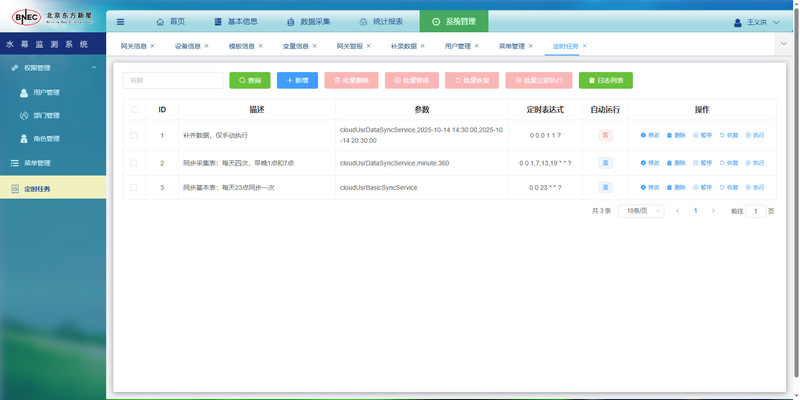The image size is (800, 400).
Task: Close the 补录数据 tab
Action: (x=423, y=46)
